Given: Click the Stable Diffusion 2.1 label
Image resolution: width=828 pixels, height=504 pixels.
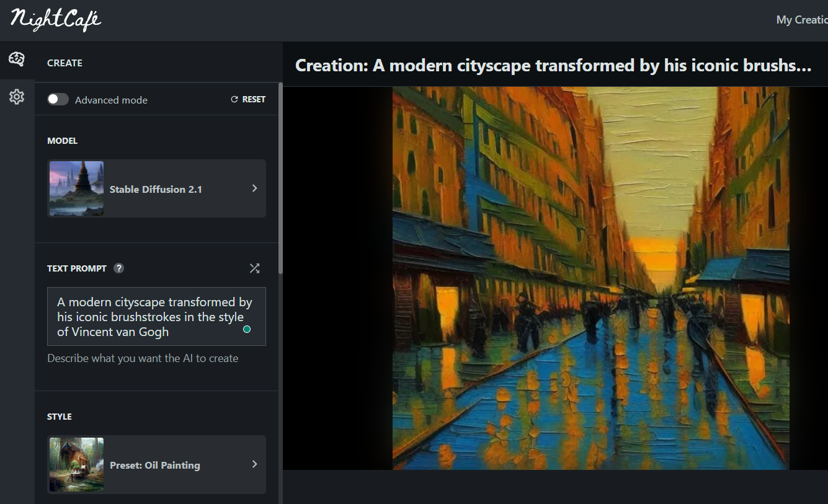Looking at the screenshot, I should (156, 189).
